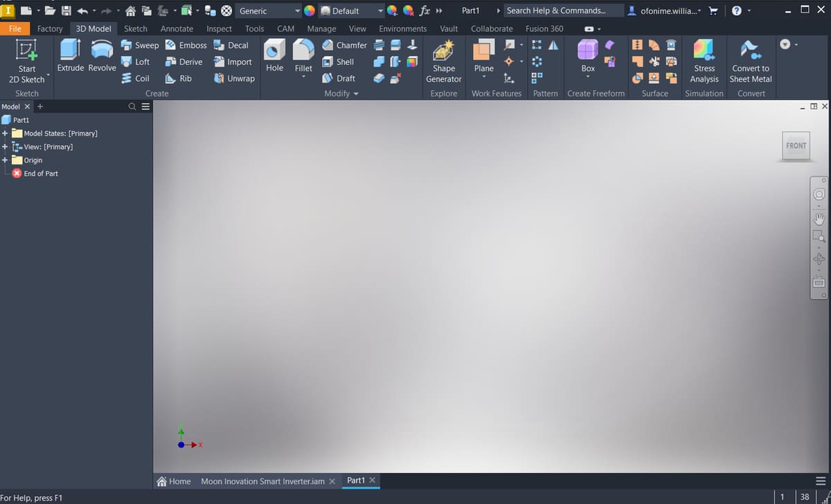
Task: Open the Inspect ribbon tab
Action: tap(219, 28)
